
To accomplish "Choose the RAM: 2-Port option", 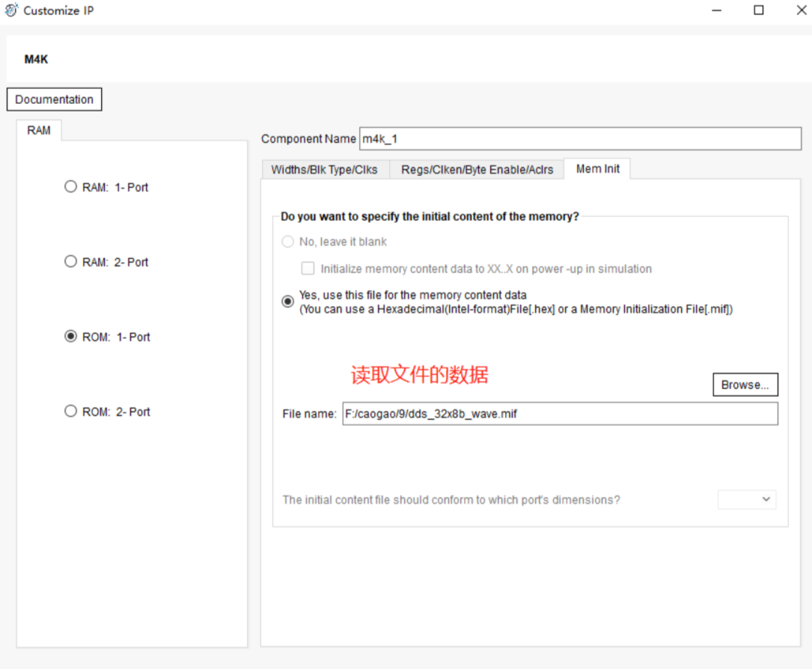I will (70, 262).
